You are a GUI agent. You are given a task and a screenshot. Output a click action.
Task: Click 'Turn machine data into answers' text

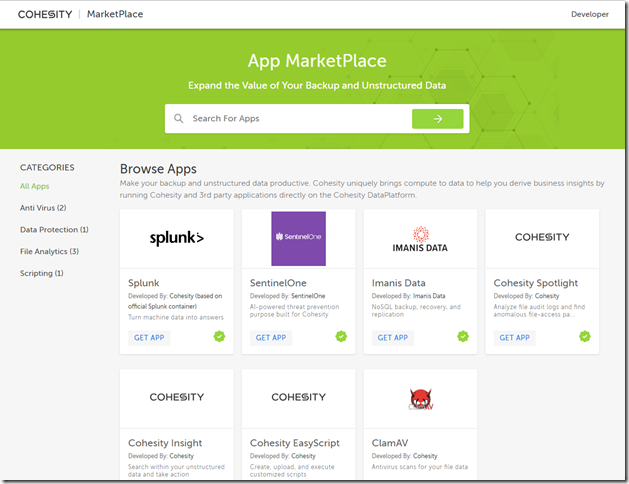tap(176, 317)
